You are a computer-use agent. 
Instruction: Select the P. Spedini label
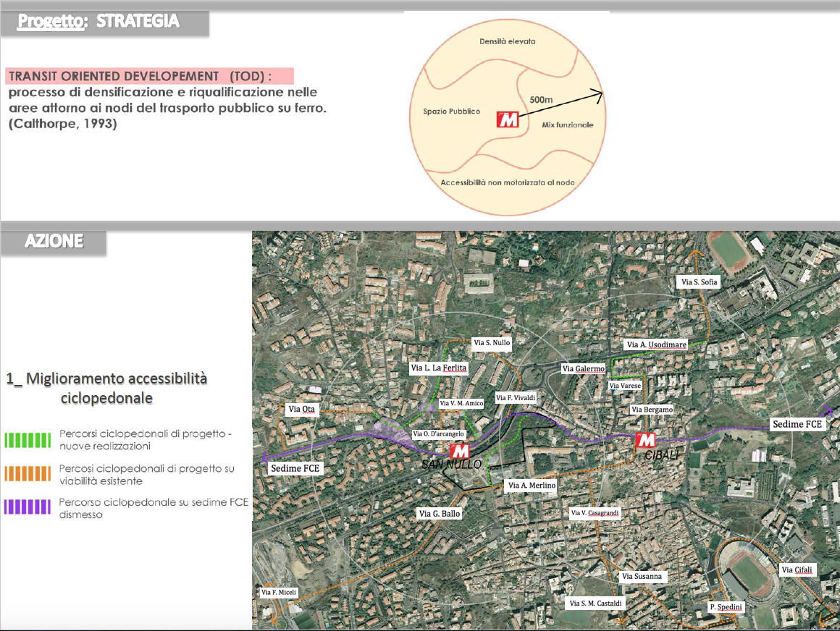pyautogui.click(x=726, y=607)
